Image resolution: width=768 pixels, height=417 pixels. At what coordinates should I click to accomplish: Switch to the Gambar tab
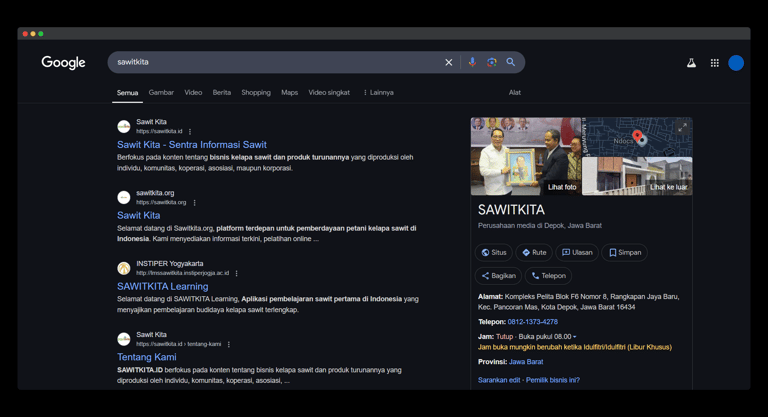[161, 92]
